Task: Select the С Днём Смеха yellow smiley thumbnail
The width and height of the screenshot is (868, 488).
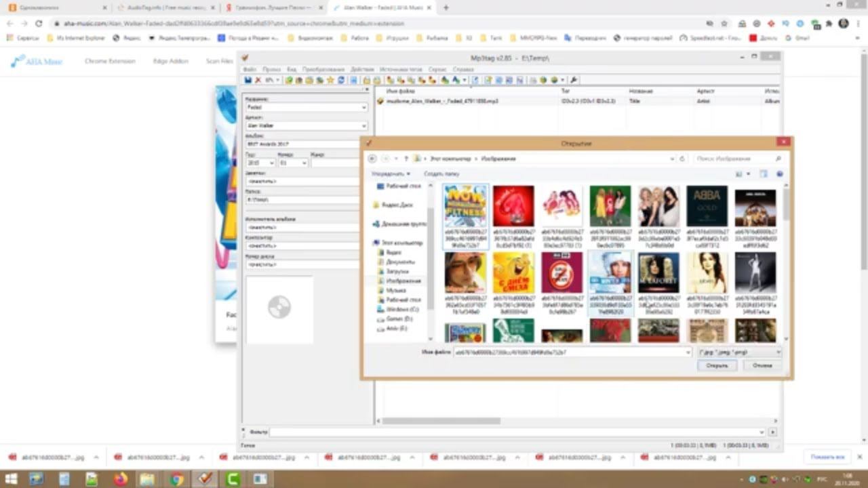Action: [513, 272]
